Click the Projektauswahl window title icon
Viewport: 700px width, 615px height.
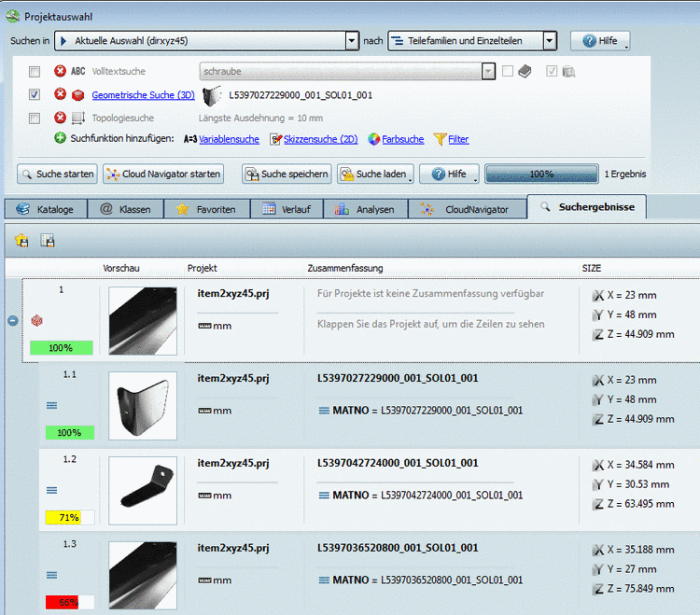click(x=12, y=17)
